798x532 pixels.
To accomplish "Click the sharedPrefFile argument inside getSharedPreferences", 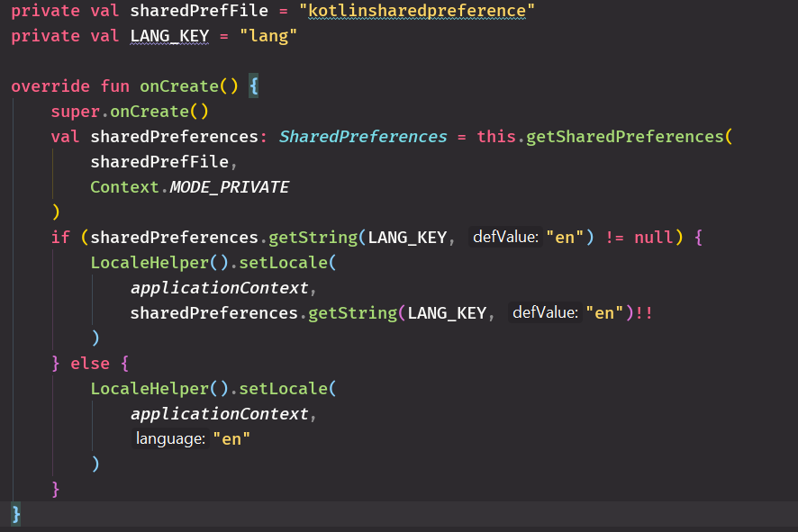I will point(159,162).
